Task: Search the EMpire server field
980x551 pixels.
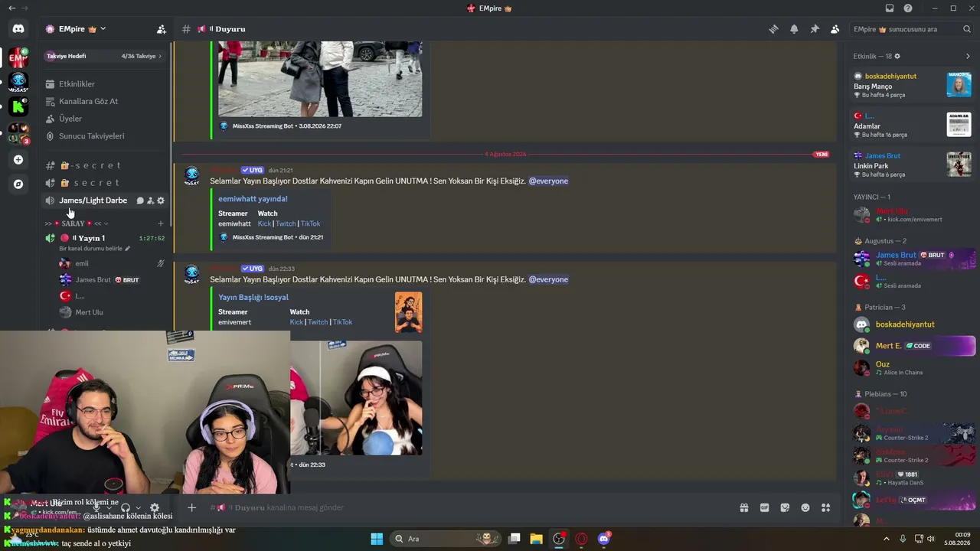Action: click(912, 29)
